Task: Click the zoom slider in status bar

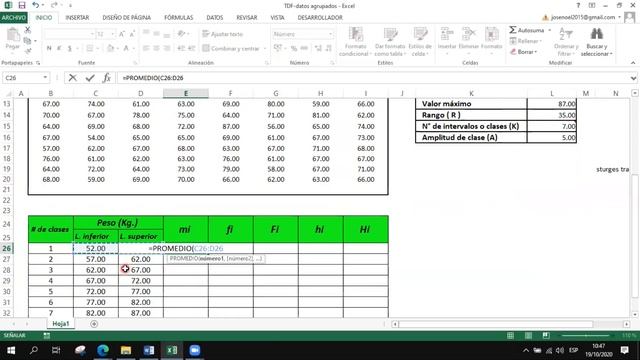Action: (585, 336)
